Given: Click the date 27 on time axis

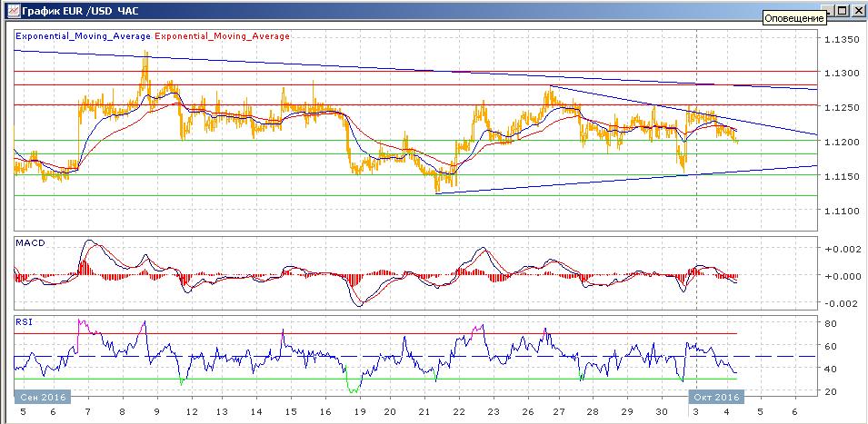Looking at the screenshot, I should [x=558, y=412].
